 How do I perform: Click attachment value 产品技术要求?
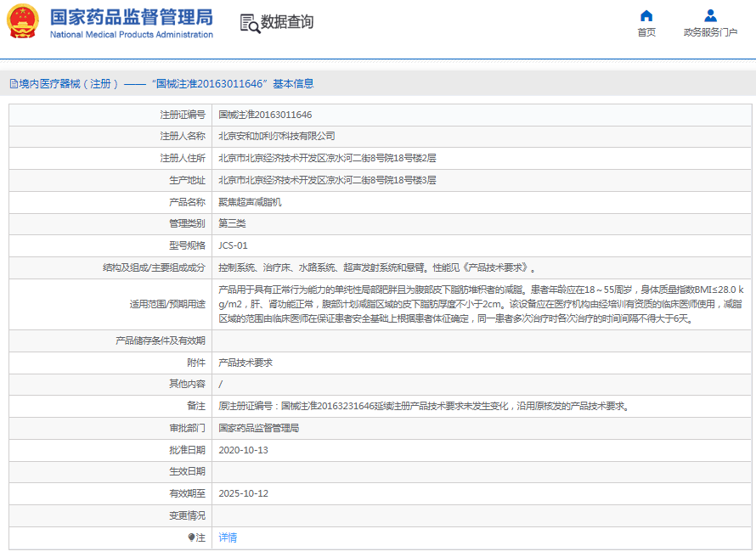point(245,363)
